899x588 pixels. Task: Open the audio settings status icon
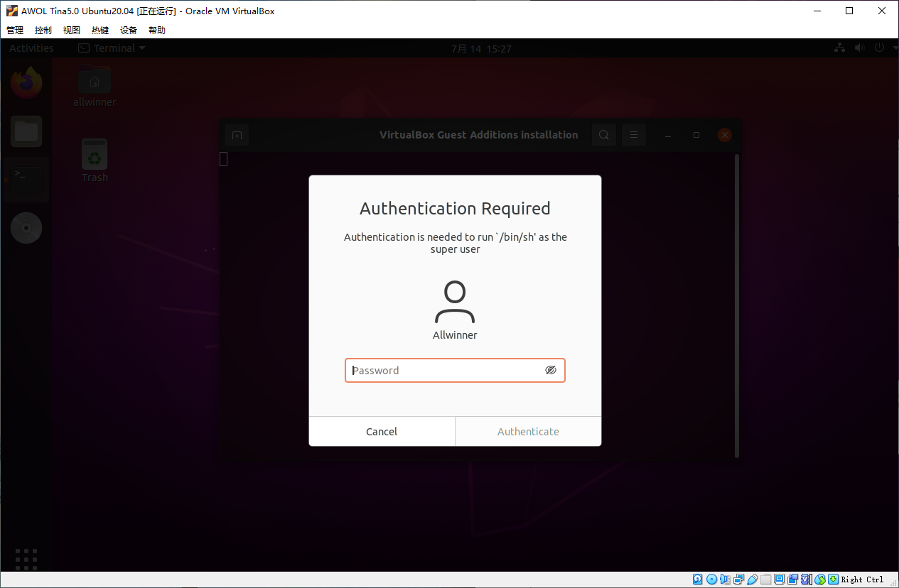click(726, 579)
